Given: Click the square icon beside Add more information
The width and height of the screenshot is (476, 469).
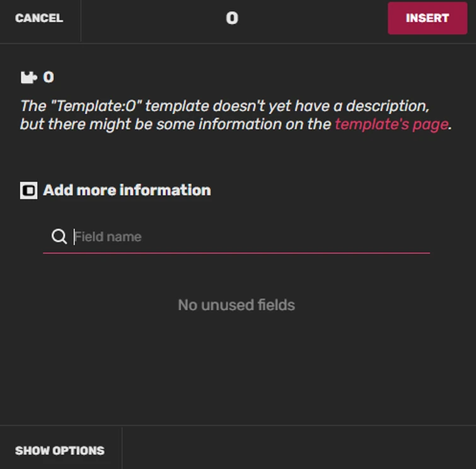Looking at the screenshot, I should coord(28,190).
